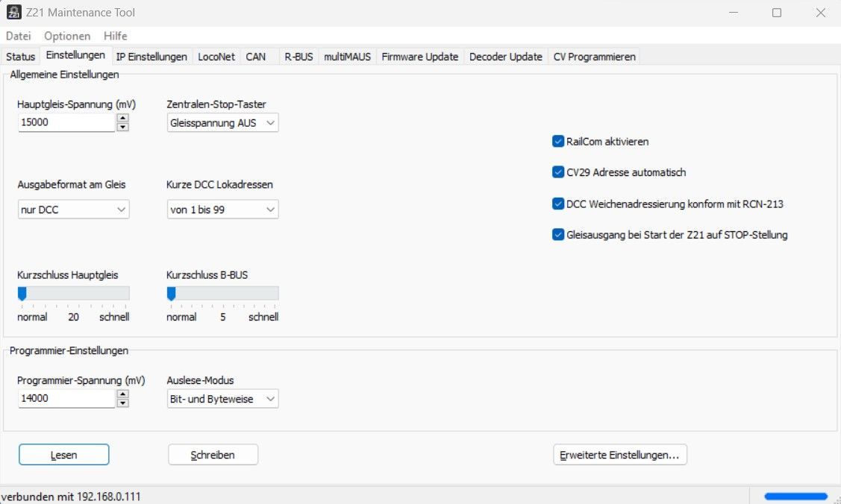The height and width of the screenshot is (504, 841).
Task: Open the Hilfe menu
Action: pyautogui.click(x=116, y=36)
